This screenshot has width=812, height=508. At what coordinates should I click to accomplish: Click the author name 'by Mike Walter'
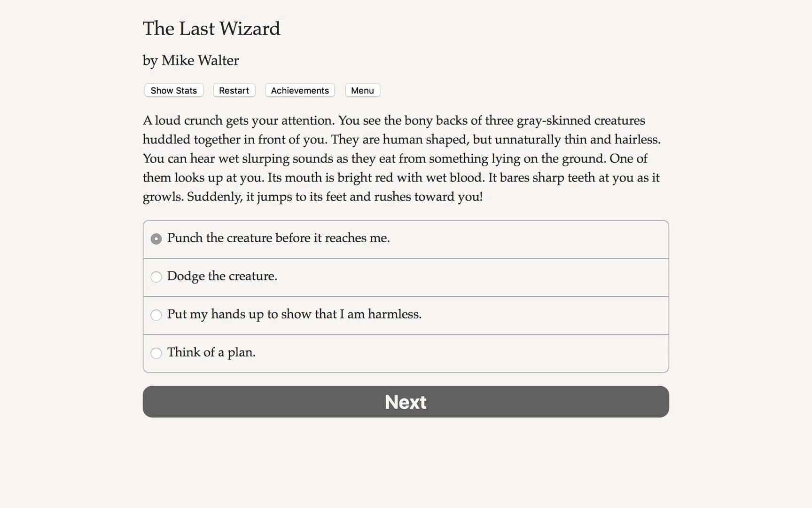tap(190, 60)
